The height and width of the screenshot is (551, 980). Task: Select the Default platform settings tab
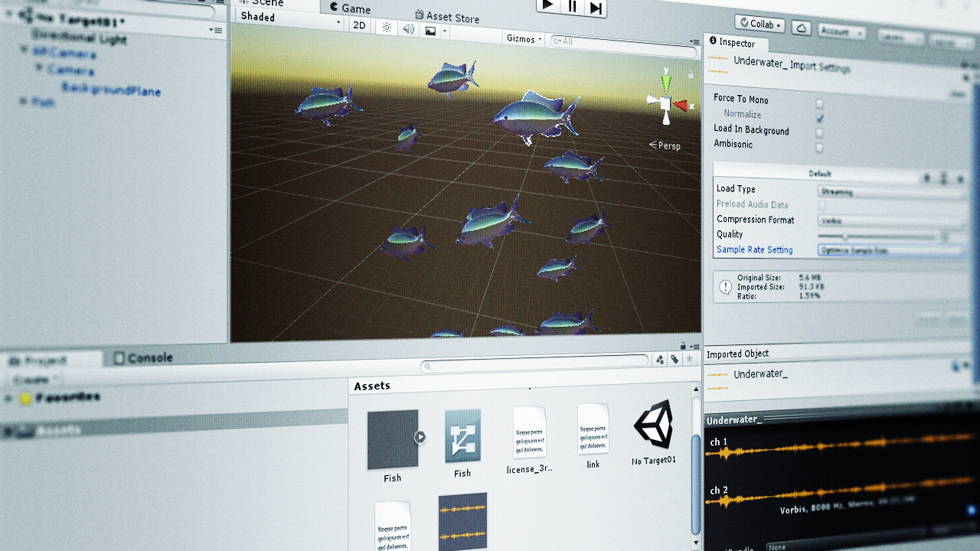pyautogui.click(x=818, y=174)
